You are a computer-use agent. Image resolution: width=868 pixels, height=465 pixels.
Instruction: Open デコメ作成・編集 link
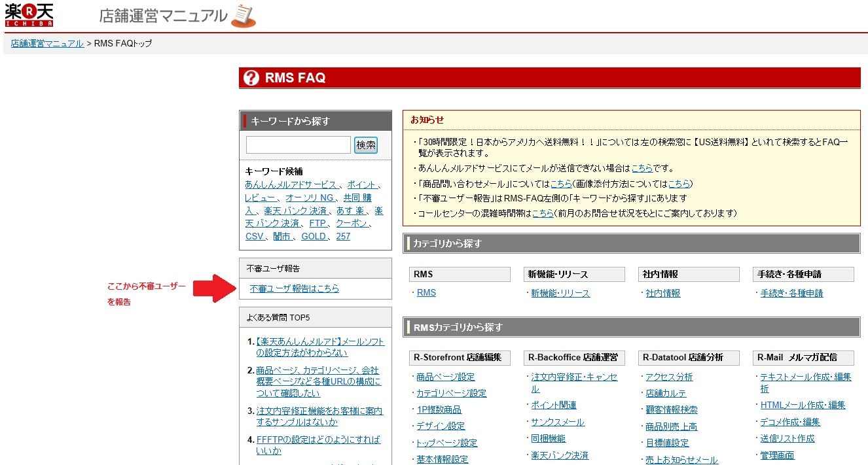790,422
